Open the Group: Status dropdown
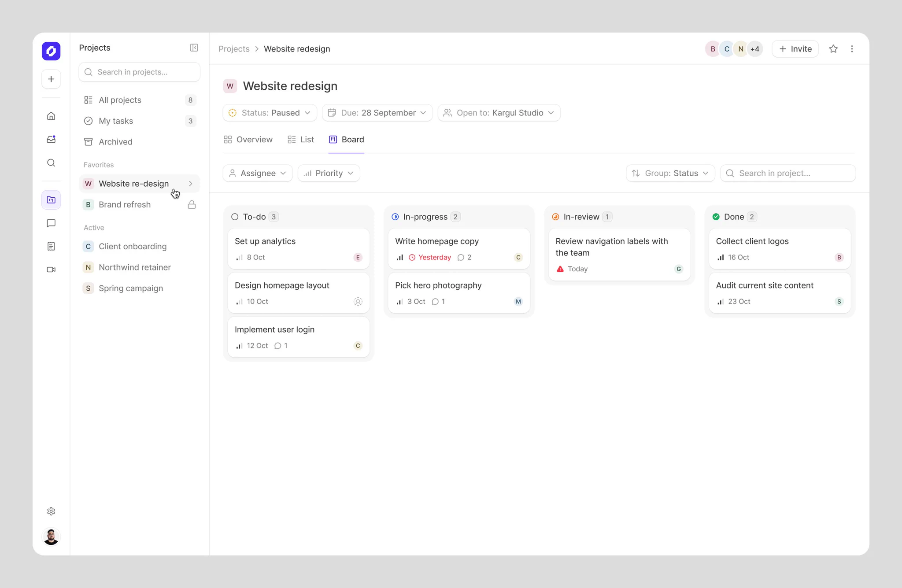This screenshot has width=902, height=588. (670, 173)
